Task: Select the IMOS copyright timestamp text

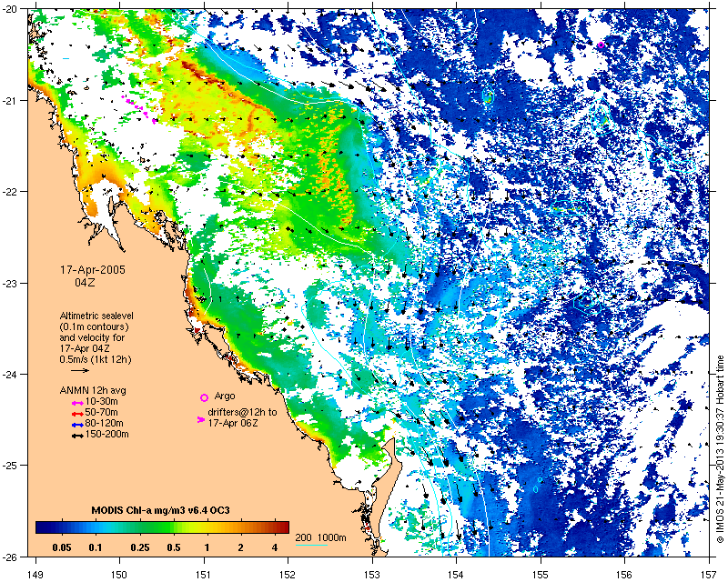Action: pos(720,448)
